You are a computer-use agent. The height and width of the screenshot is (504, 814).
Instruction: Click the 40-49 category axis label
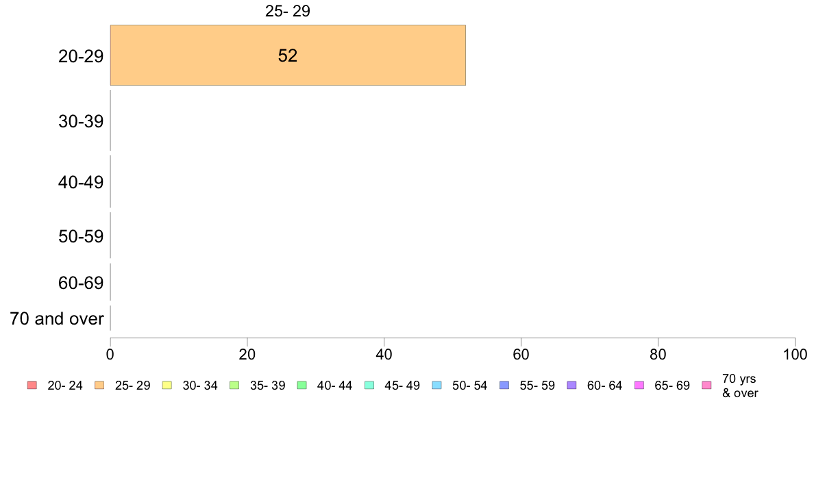pos(81,182)
